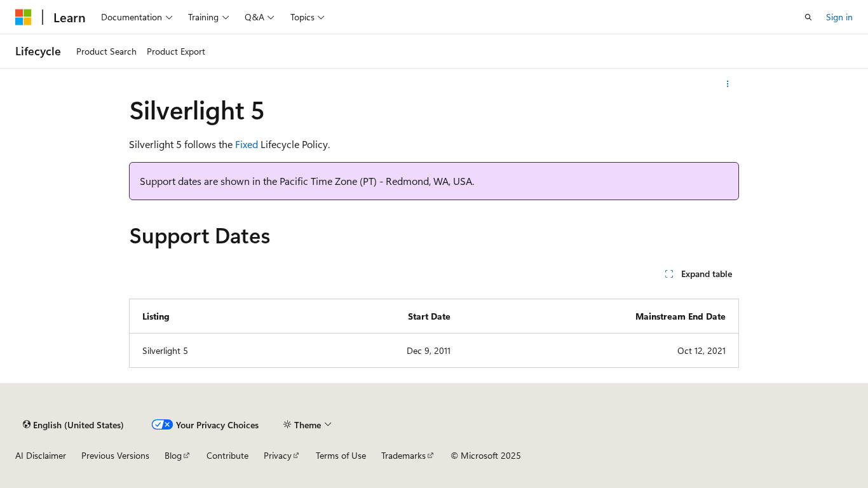Screen dimensions: 868x488
Task: Expand the Topics dropdown menu
Action: [308, 17]
